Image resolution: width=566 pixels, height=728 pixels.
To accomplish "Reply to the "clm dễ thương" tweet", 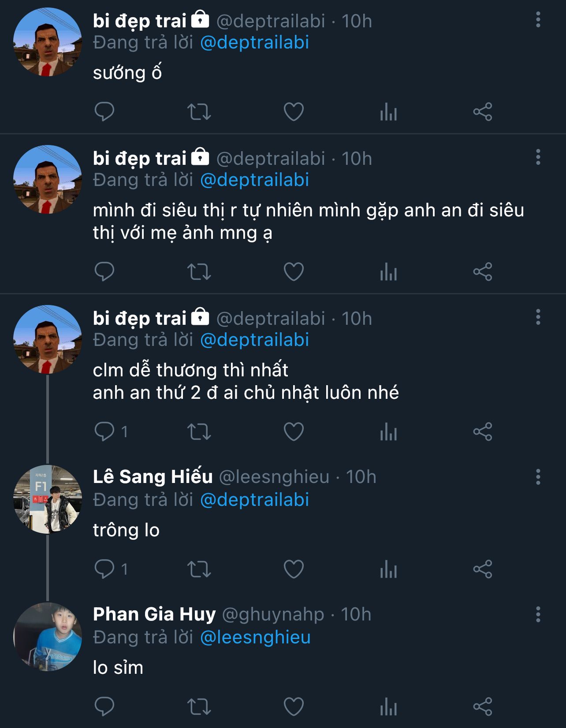I will click(x=104, y=431).
